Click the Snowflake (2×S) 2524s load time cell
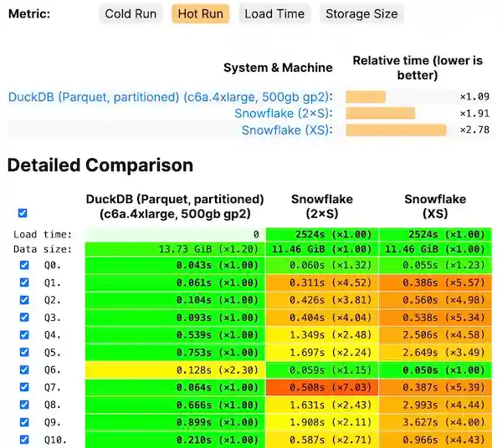 point(322,234)
